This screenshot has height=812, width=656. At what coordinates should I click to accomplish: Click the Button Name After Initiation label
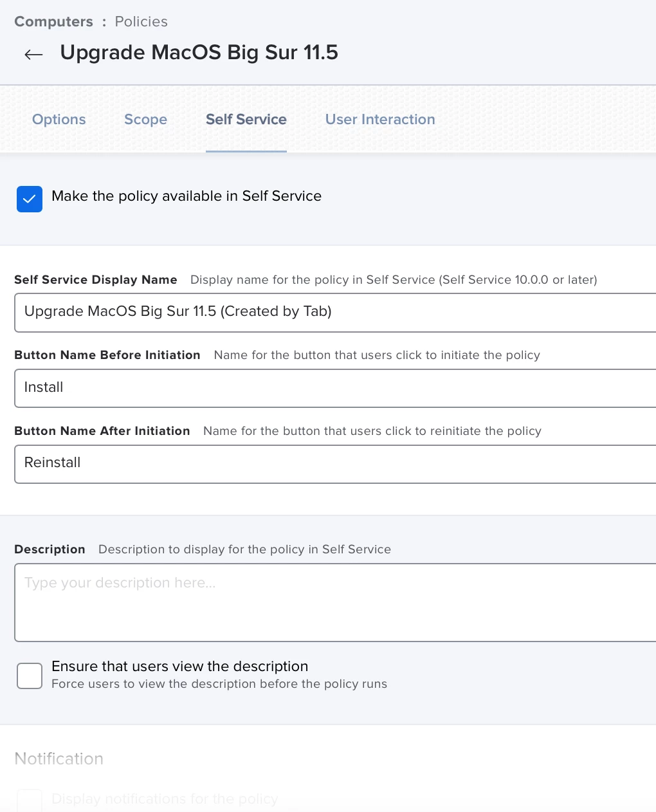[x=102, y=431]
